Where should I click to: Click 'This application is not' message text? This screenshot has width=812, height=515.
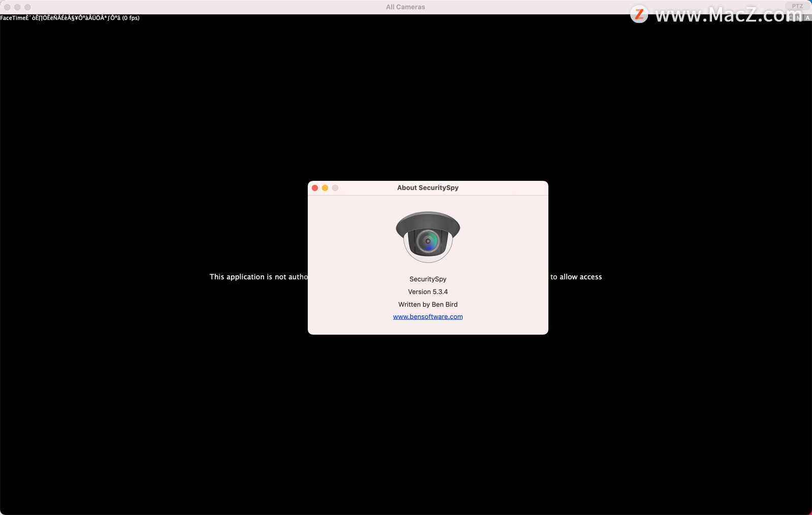point(248,277)
